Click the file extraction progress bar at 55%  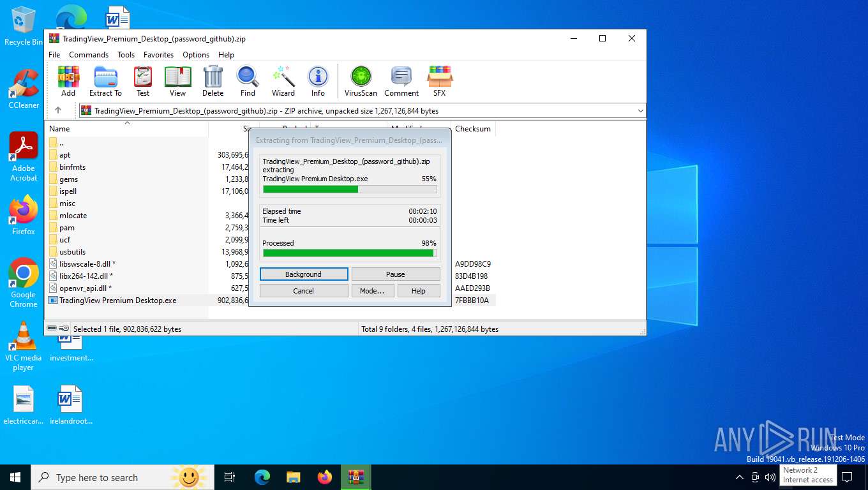click(350, 189)
